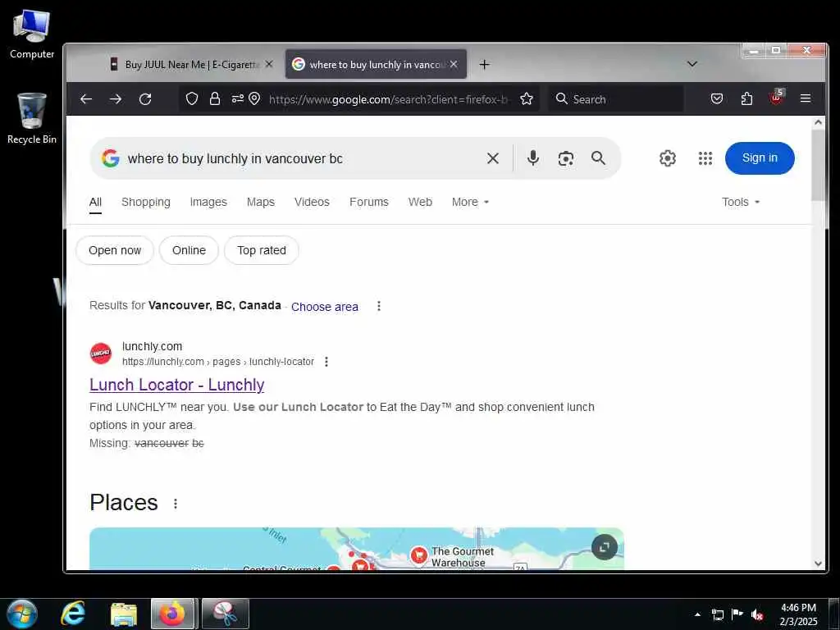
Task: Toggle the Top rated filter chip
Action: coord(262,250)
